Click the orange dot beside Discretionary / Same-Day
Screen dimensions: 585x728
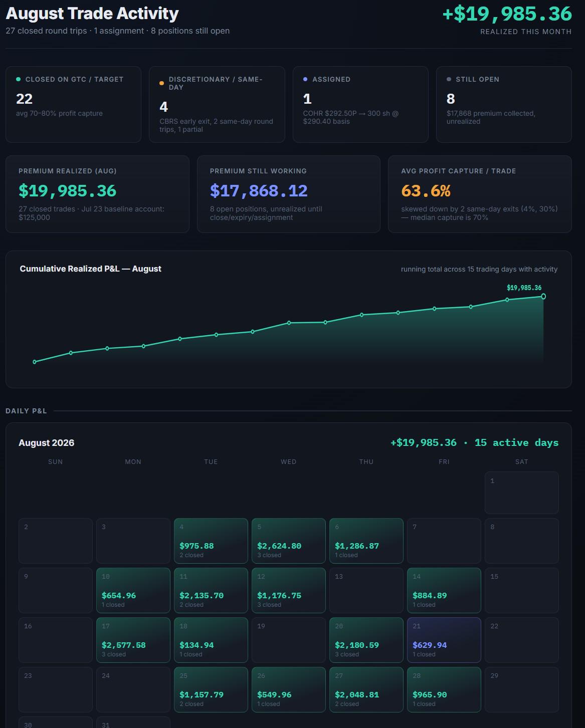pyautogui.click(x=161, y=83)
